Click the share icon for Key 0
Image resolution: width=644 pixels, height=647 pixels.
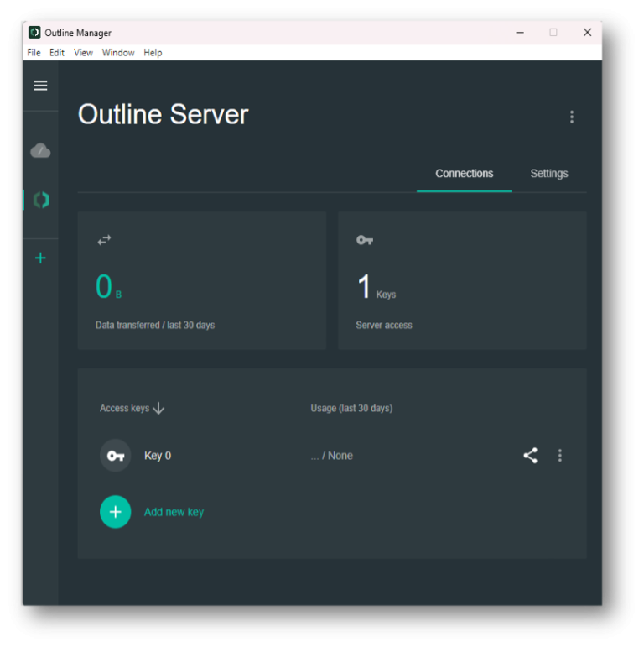coord(530,456)
